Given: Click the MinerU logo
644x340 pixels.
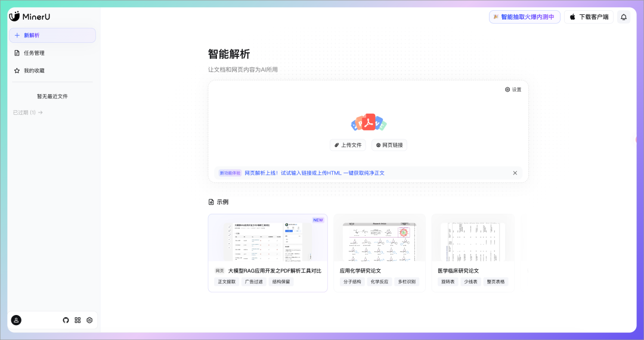Looking at the screenshot, I should [x=30, y=17].
